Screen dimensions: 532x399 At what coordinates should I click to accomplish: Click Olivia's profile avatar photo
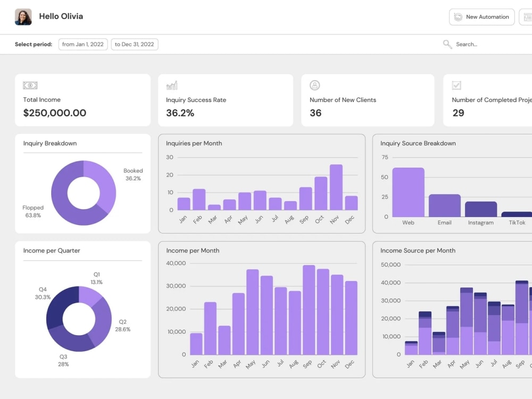(23, 16)
